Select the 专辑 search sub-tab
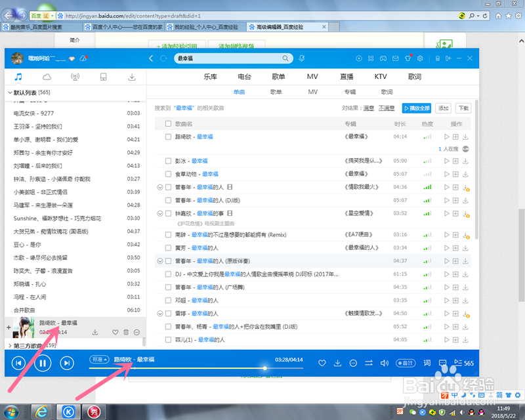 pyautogui.click(x=350, y=92)
